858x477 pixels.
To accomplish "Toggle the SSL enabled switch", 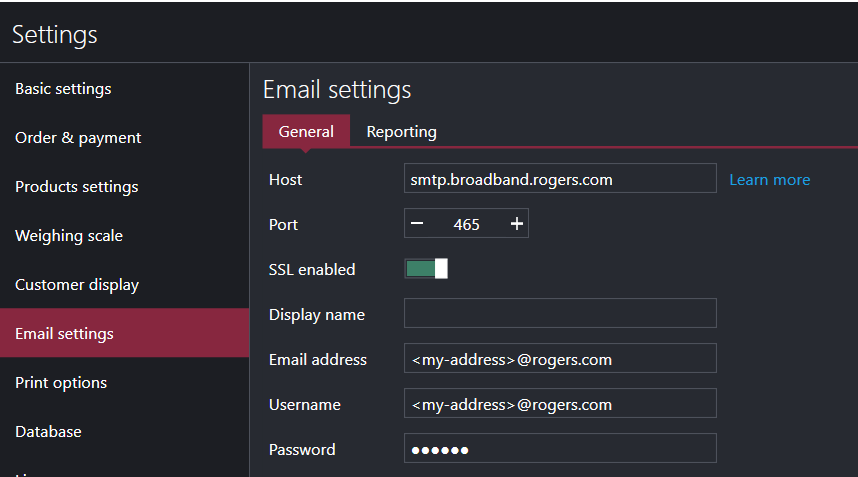I will click(x=426, y=269).
